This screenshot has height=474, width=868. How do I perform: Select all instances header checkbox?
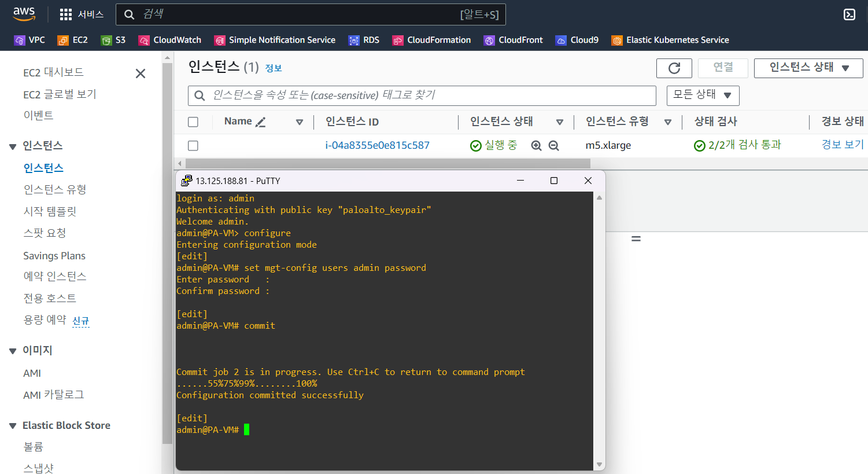(x=193, y=122)
